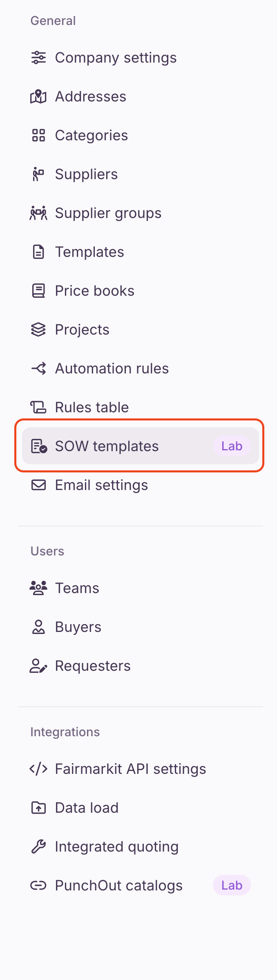The image size is (277, 980).
Task: Click the Suppliers person icon
Action: pyautogui.click(x=38, y=174)
